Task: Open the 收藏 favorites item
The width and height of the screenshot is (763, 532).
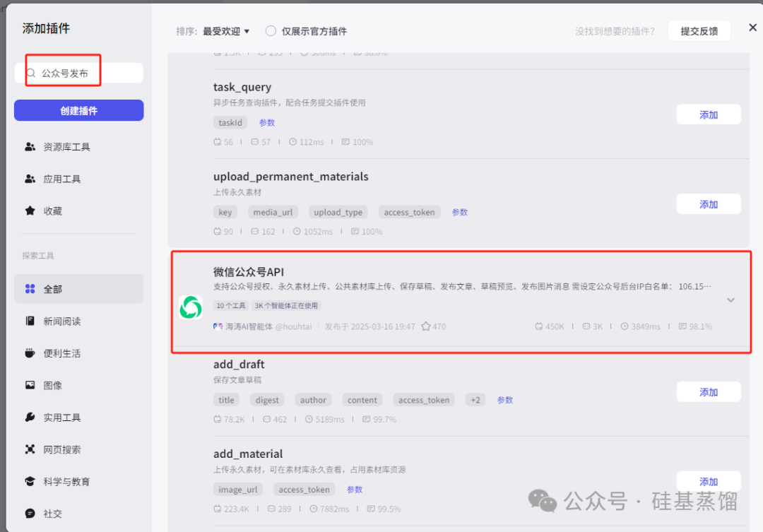Action: pyautogui.click(x=79, y=211)
